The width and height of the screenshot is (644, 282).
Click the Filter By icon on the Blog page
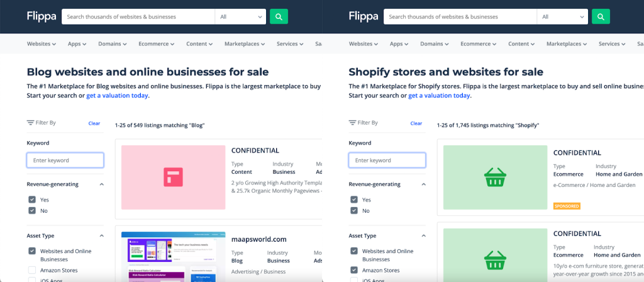pyautogui.click(x=30, y=123)
